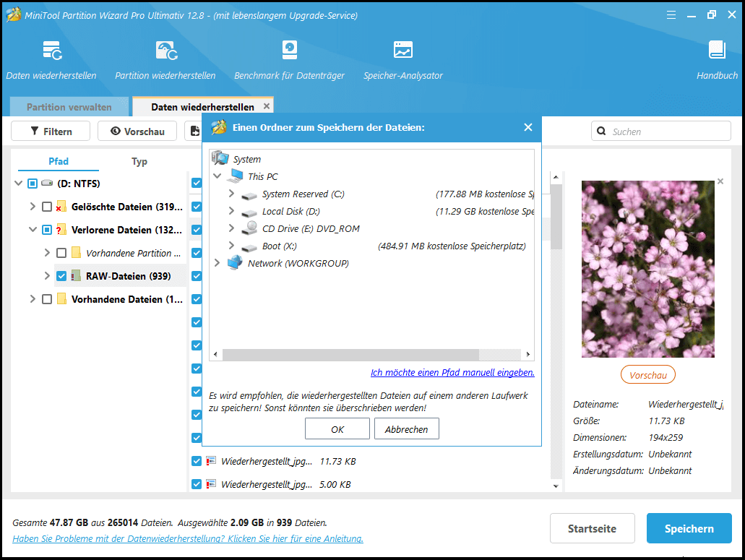The height and width of the screenshot is (560, 745).
Task: Uncheck the 11.73 KB file checkbox
Action: (197, 461)
